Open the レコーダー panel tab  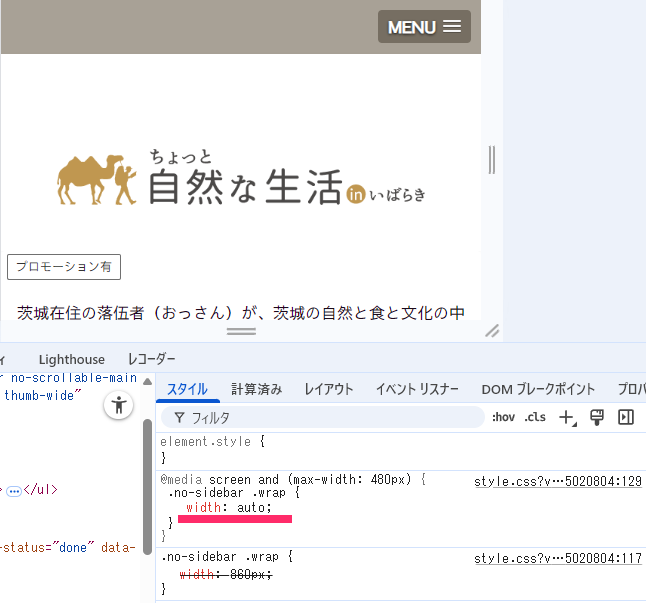pyautogui.click(x=151, y=359)
